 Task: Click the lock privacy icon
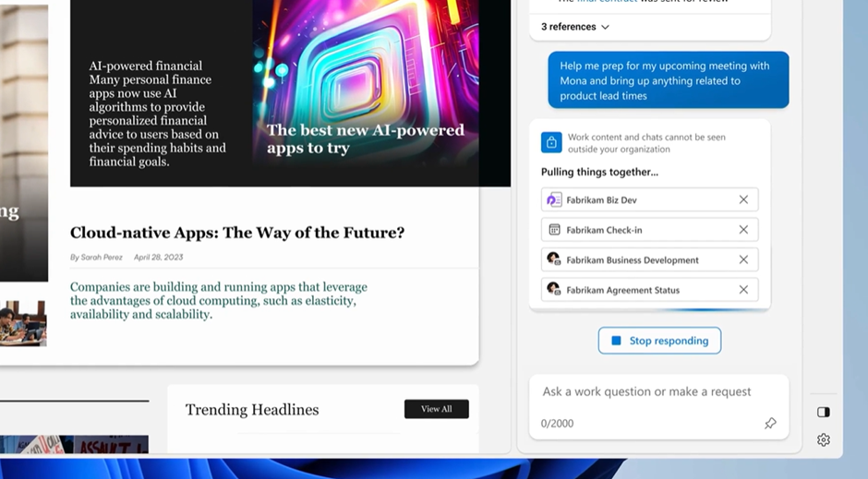click(x=551, y=143)
